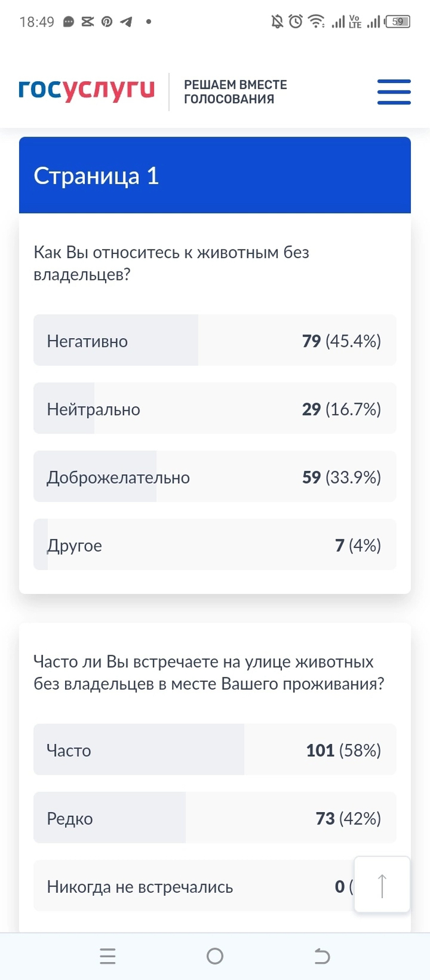
Task: Tap the Pinterest notification icon
Action: [107, 22]
